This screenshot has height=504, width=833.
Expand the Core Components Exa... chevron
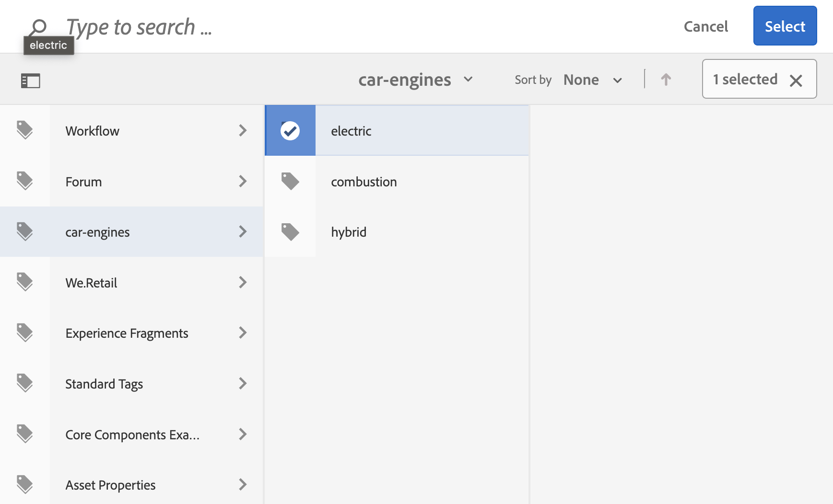coord(243,434)
